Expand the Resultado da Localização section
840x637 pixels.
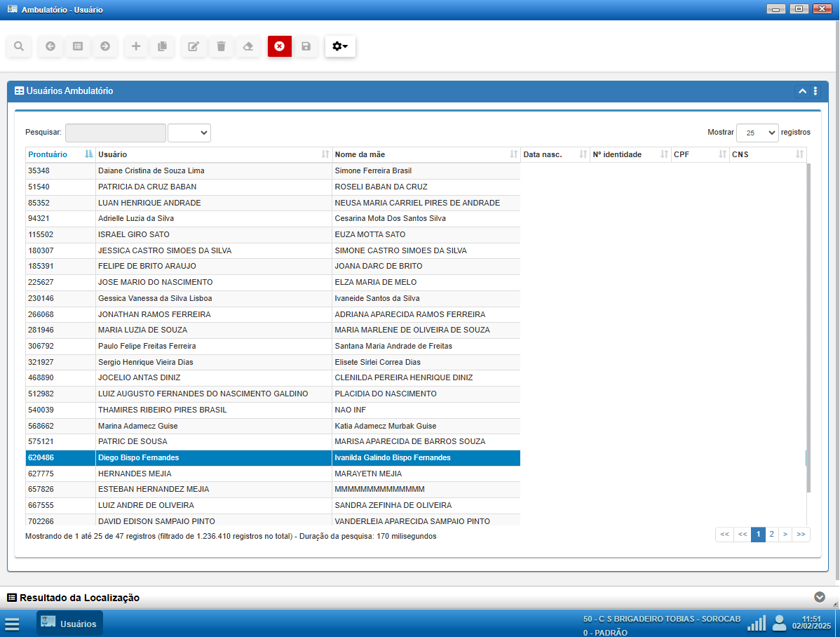click(820, 597)
